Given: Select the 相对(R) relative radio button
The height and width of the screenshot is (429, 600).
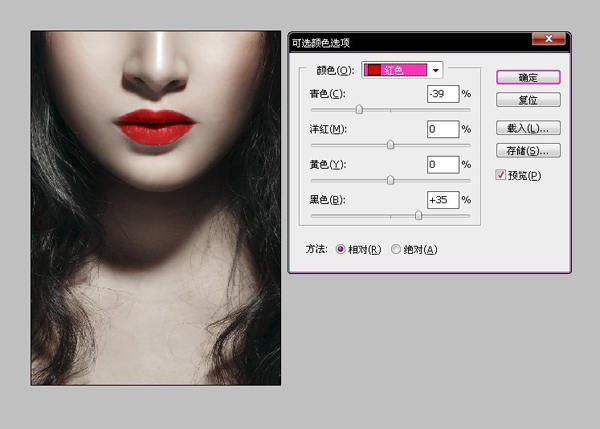Looking at the screenshot, I should tap(340, 250).
